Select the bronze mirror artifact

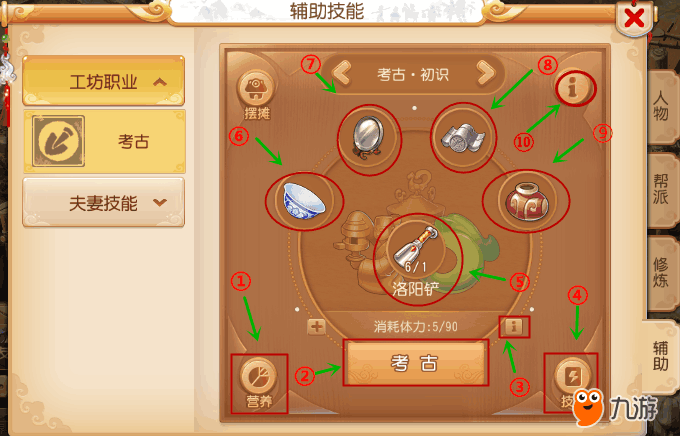[x=368, y=138]
